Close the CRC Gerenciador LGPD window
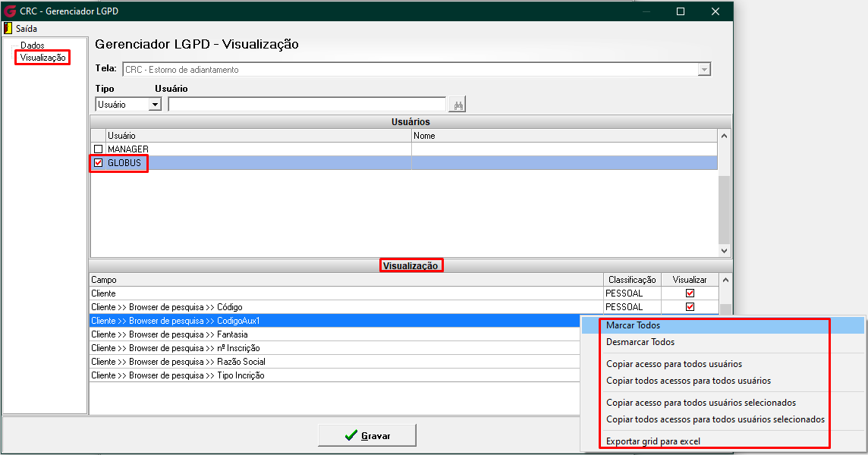The height and width of the screenshot is (455, 868). click(715, 11)
